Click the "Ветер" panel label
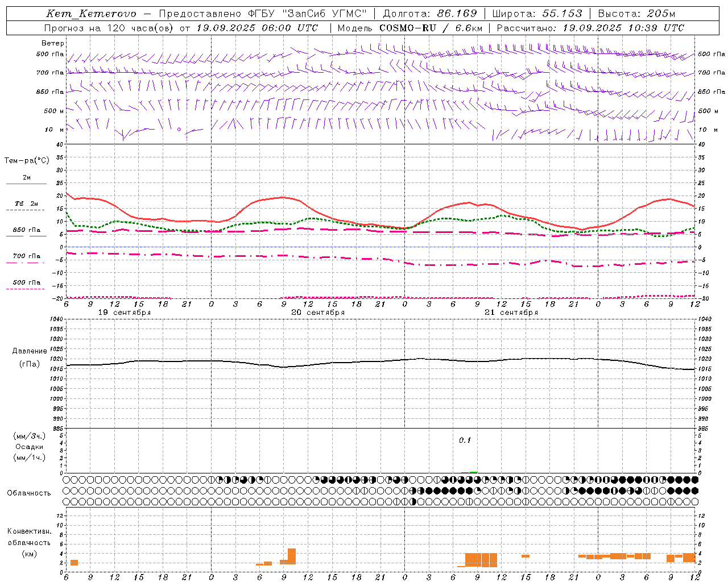728x582 pixels. pos(53,43)
